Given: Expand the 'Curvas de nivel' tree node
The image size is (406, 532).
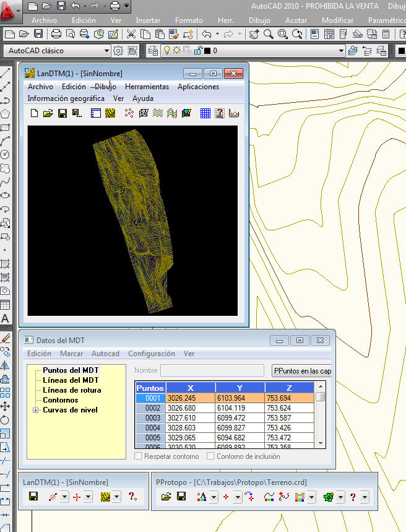Looking at the screenshot, I should click(36, 410).
